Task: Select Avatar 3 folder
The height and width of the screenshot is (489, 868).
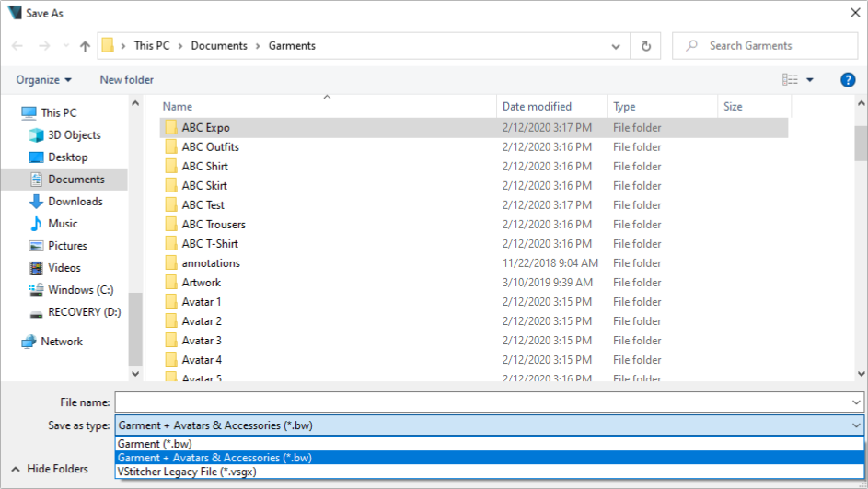Action: [202, 341]
